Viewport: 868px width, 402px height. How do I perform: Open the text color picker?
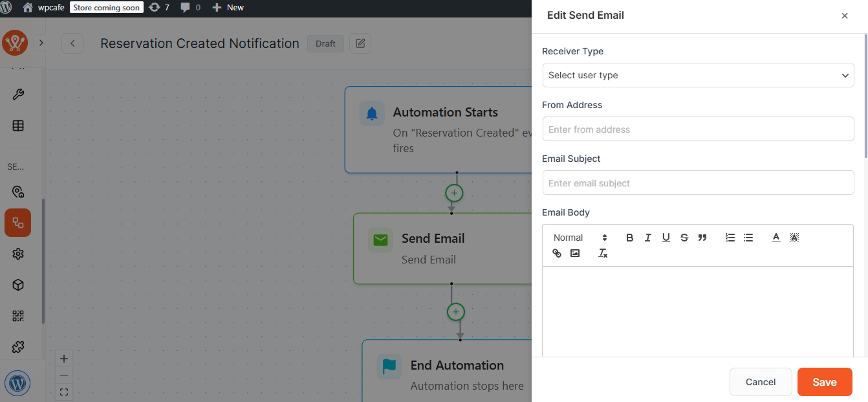[x=776, y=238]
